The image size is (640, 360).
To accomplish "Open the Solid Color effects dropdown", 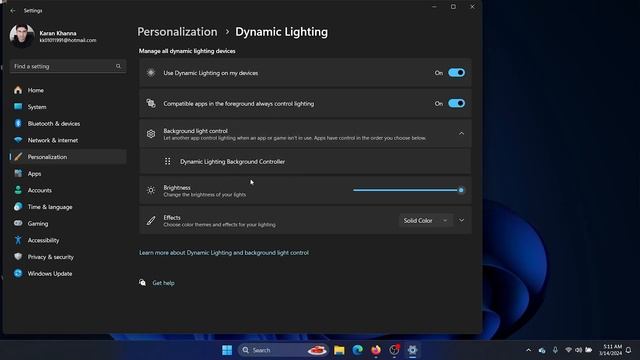I will (425, 220).
